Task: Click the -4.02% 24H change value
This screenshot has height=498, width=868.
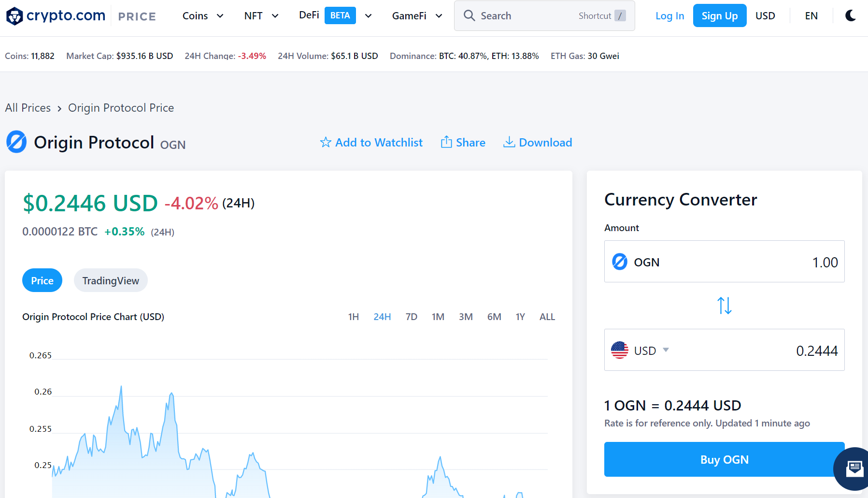Action: [x=191, y=204]
